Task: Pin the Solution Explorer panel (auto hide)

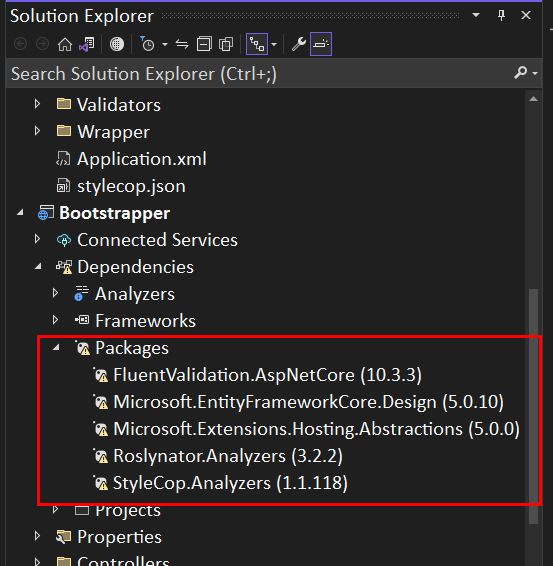Action: [x=501, y=15]
